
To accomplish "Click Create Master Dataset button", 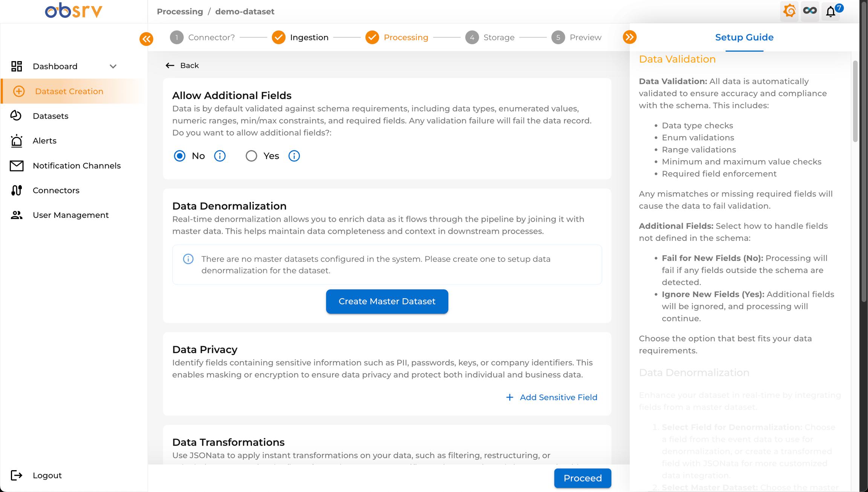I will pos(387,301).
